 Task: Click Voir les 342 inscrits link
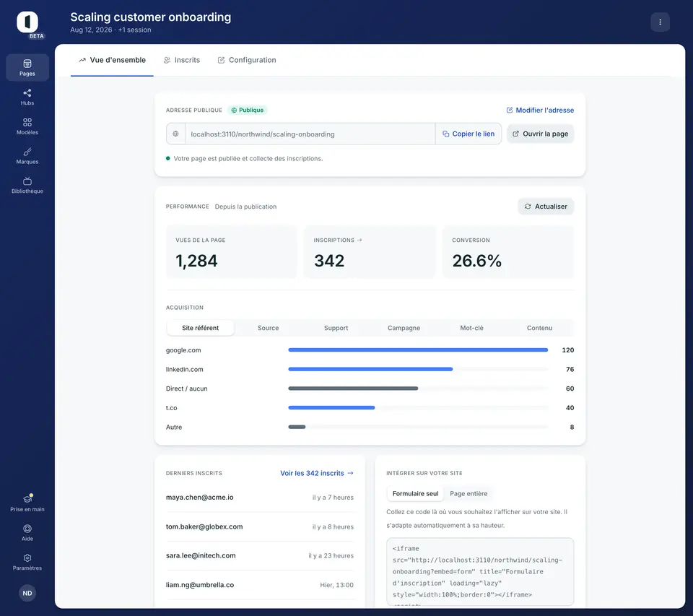pyautogui.click(x=317, y=473)
